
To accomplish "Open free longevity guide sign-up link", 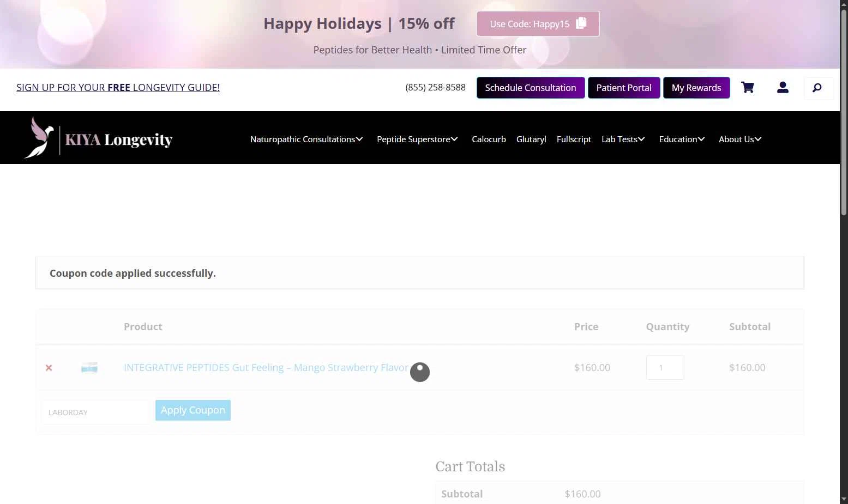I will [118, 88].
